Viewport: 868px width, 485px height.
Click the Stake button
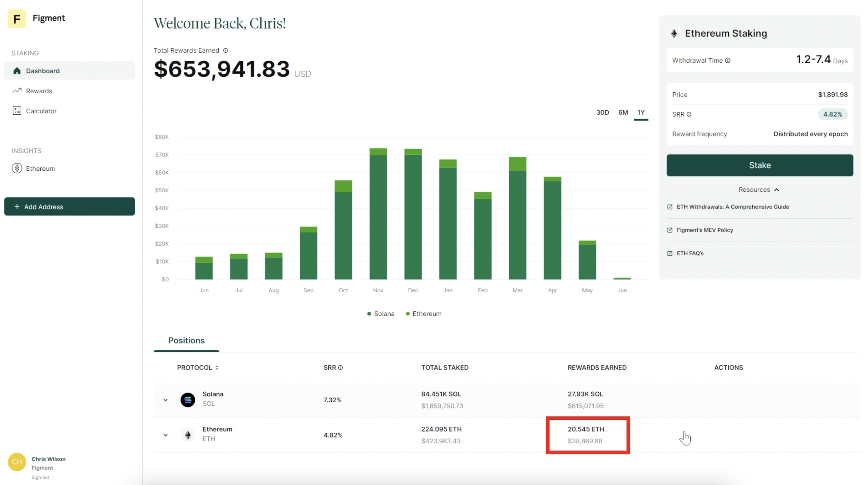pos(760,165)
